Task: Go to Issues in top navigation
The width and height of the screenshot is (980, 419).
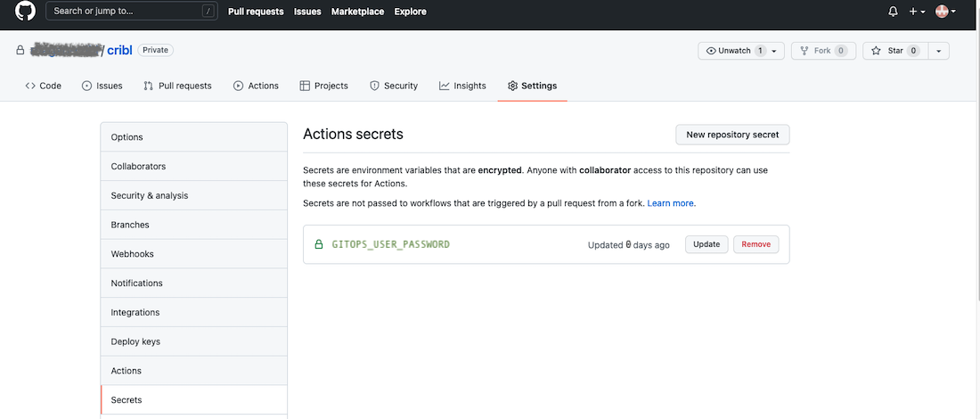Action: coord(307,12)
